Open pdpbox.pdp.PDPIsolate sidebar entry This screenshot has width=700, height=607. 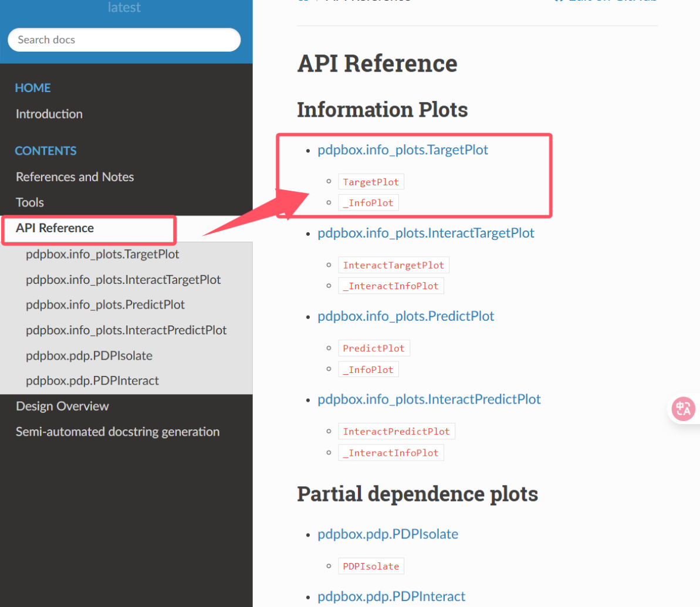click(89, 356)
